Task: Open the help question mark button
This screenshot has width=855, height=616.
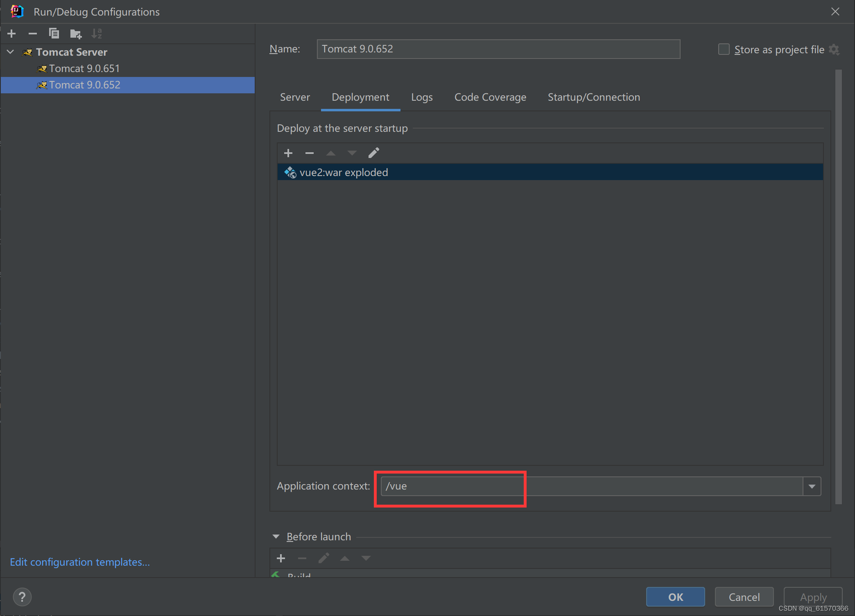Action: click(22, 597)
